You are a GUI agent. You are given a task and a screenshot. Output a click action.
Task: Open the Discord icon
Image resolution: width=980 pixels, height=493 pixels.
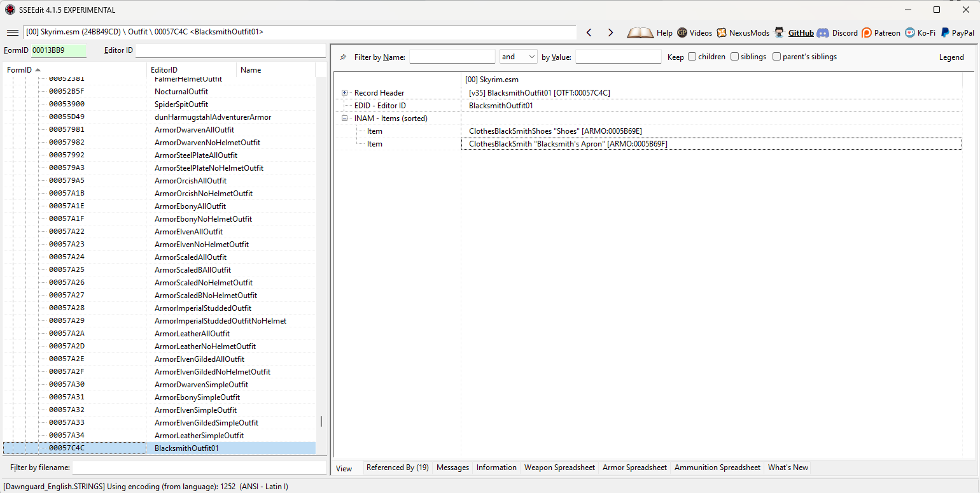823,32
